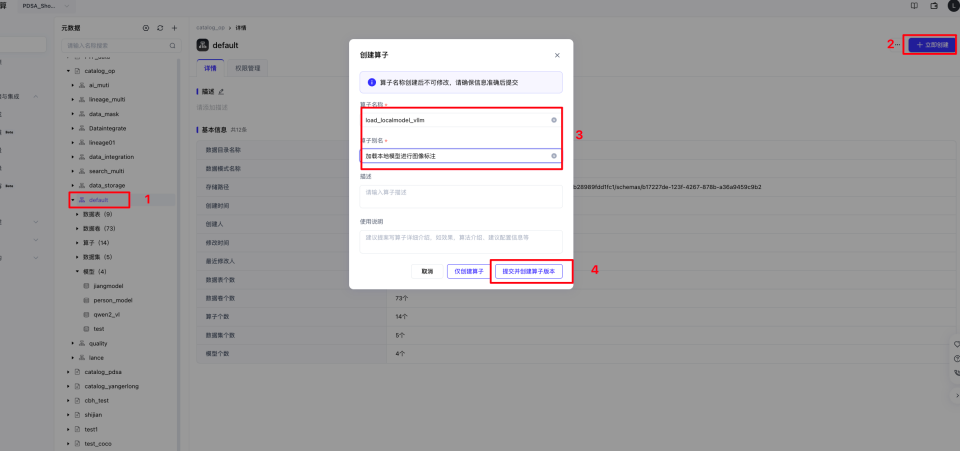The image size is (960, 451).
Task: Open the three-dot menu beside 立即创建
Action: click(898, 45)
